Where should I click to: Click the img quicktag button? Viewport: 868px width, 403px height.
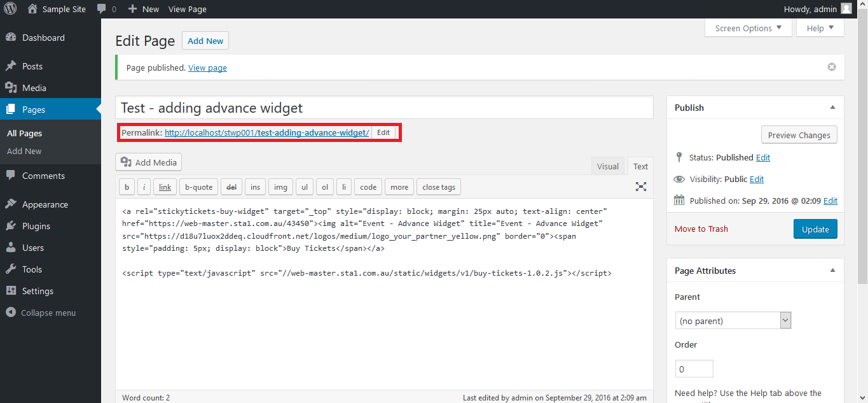[280, 187]
